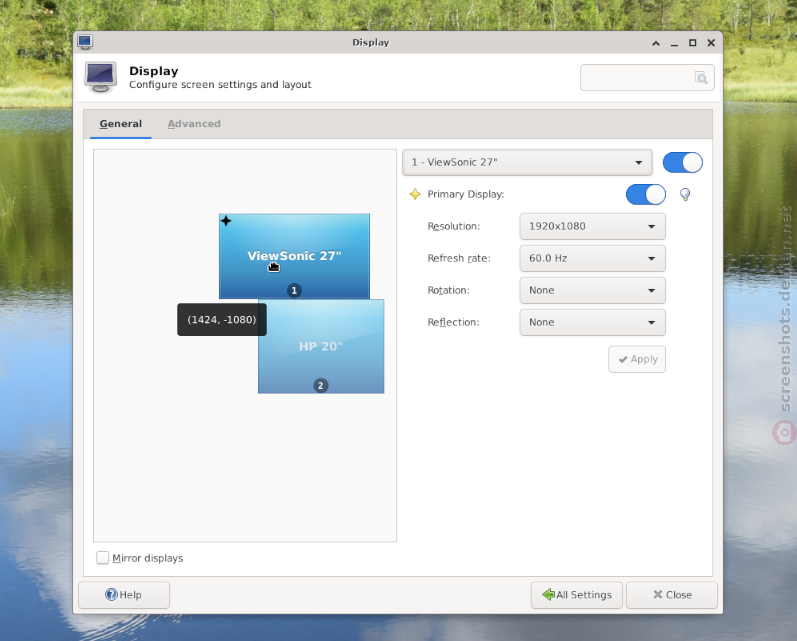
Task: Enable the Mirror displays checkbox
Action: point(103,558)
